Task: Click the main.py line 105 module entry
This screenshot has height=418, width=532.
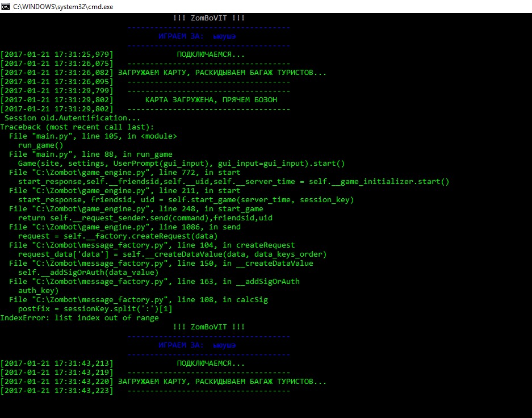Action: pos(93,136)
